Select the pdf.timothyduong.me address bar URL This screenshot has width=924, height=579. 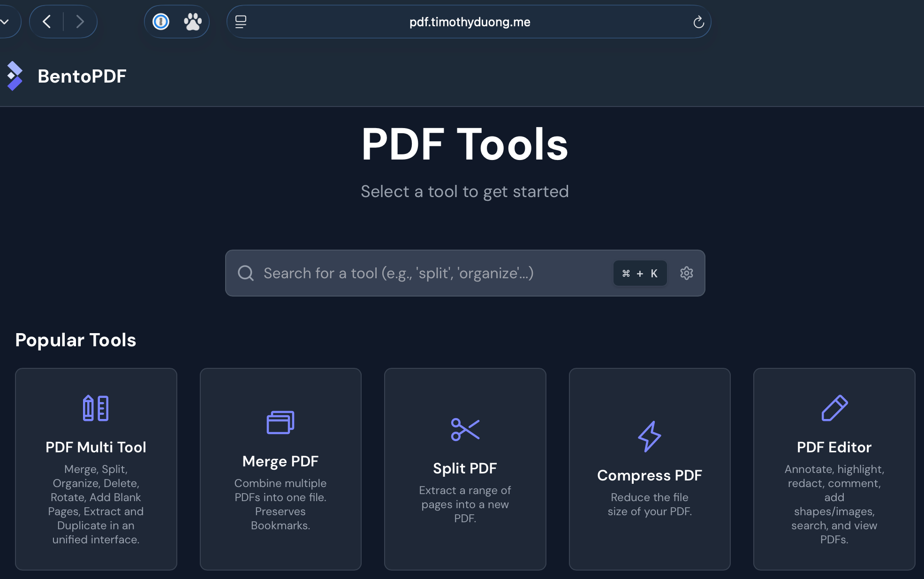click(470, 22)
